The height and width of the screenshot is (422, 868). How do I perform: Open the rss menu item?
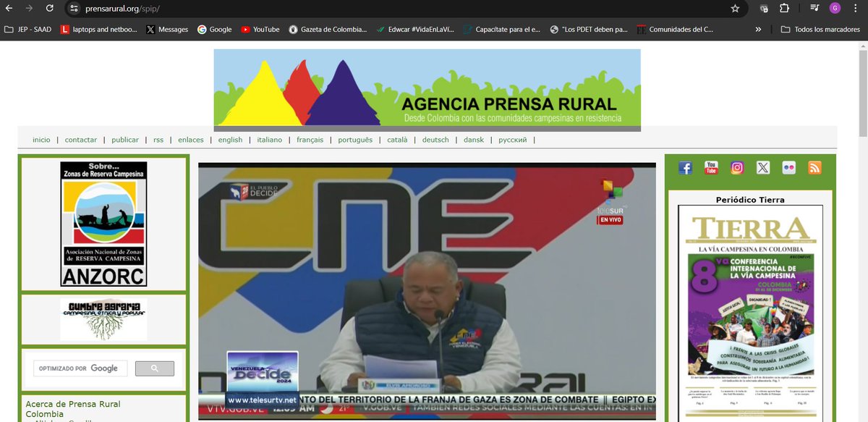[x=158, y=140]
